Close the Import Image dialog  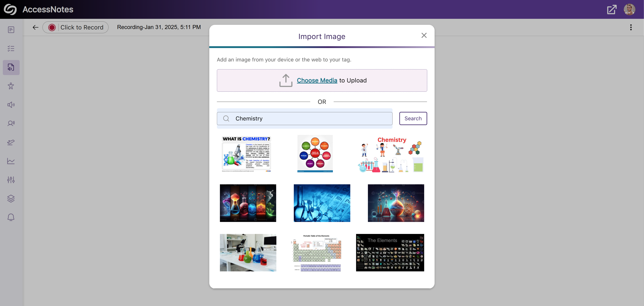click(424, 36)
